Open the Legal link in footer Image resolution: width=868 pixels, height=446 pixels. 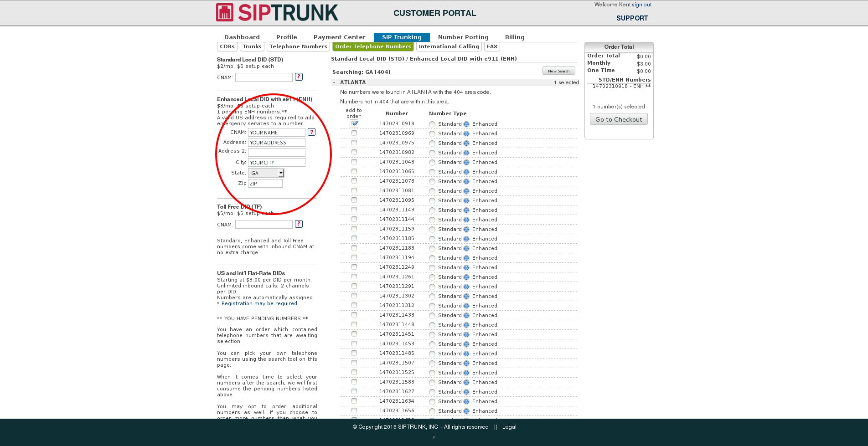509,427
